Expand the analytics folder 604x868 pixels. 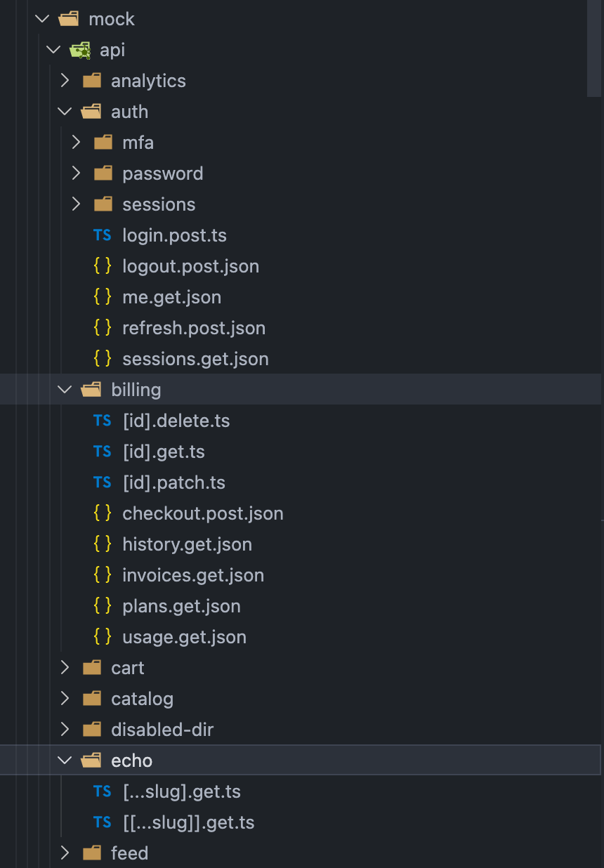tap(65, 80)
